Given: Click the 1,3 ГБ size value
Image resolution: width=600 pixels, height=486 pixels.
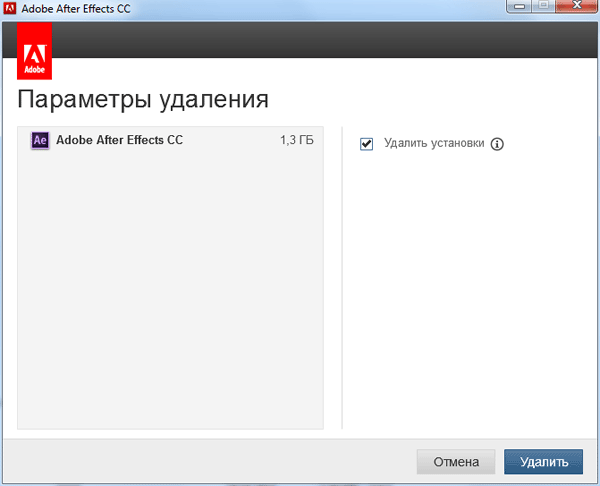Looking at the screenshot, I should coord(297,140).
